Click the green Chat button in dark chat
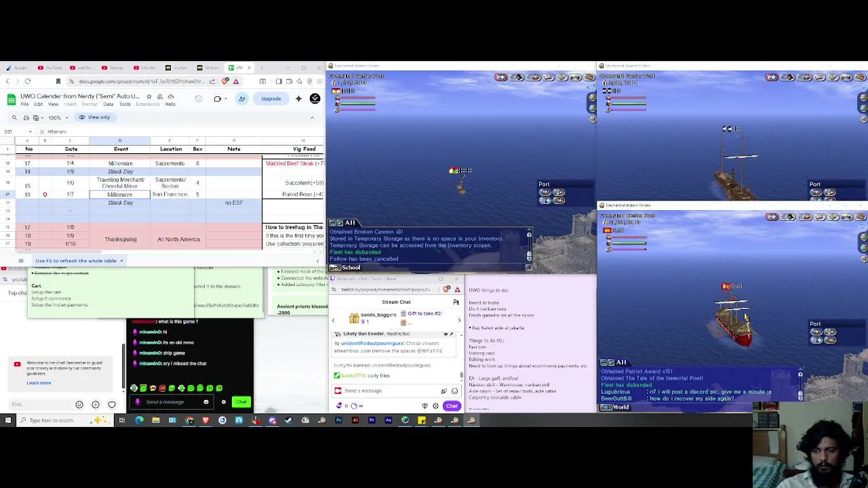This screenshot has width=868, height=488. 241,402
